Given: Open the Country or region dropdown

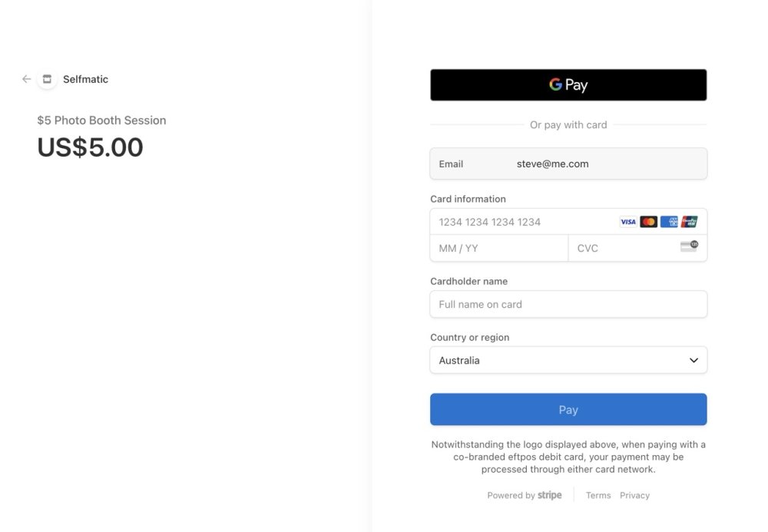Looking at the screenshot, I should [568, 360].
